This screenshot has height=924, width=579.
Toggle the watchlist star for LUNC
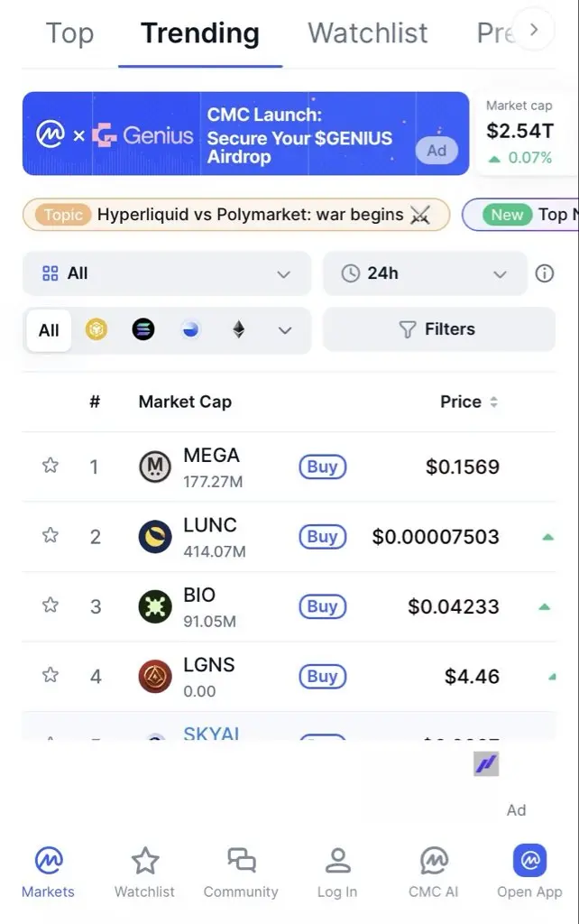[51, 536]
